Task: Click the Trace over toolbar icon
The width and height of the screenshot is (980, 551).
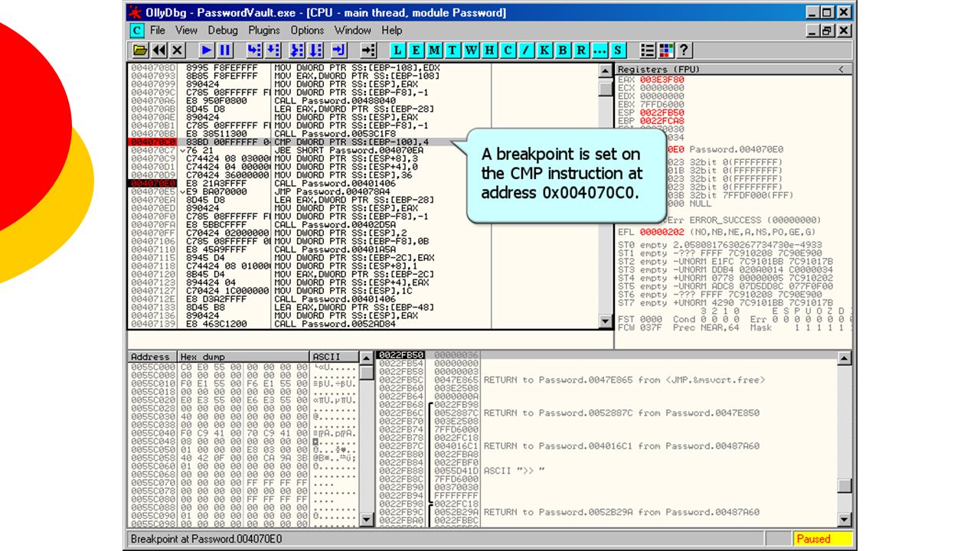Action: tap(316, 51)
